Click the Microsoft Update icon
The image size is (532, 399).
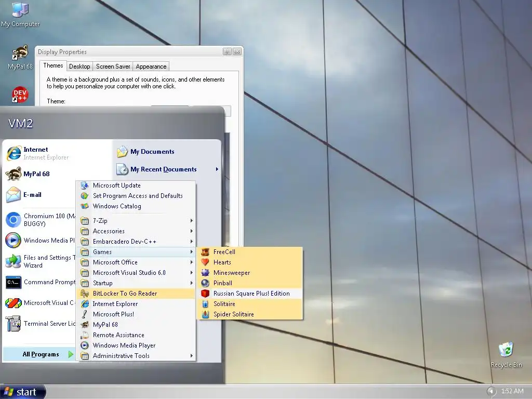click(85, 185)
